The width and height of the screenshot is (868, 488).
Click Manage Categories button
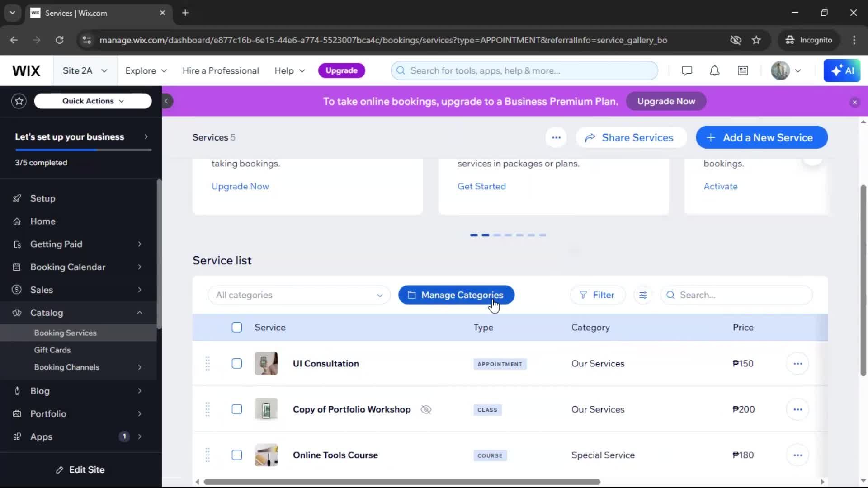(456, 295)
